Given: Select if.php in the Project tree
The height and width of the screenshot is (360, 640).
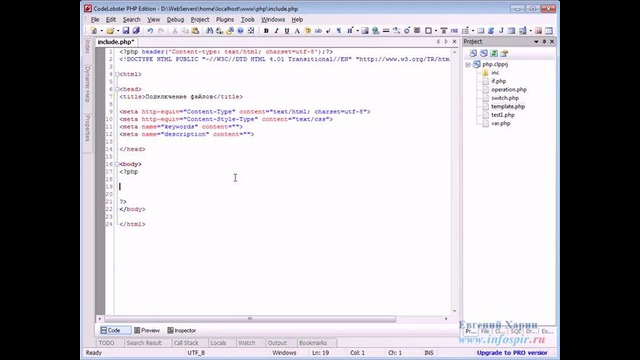Looking at the screenshot, I should pyautogui.click(x=498, y=81).
